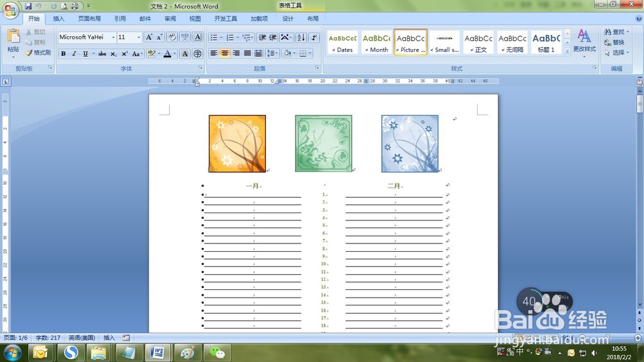Click the Print Preview icon in quick access toolbar
This screenshot has height=362, width=644.
click(64, 6)
